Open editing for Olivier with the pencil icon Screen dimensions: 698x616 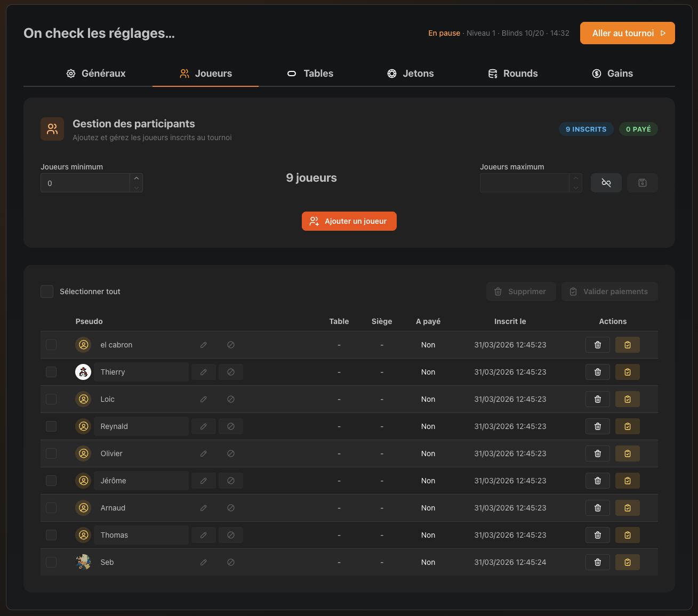(203, 453)
